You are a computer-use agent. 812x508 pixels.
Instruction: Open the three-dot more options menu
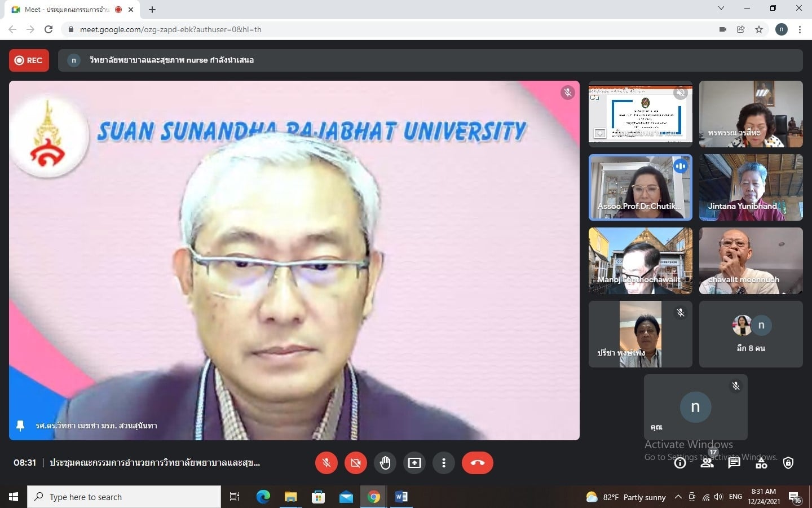coord(444,463)
